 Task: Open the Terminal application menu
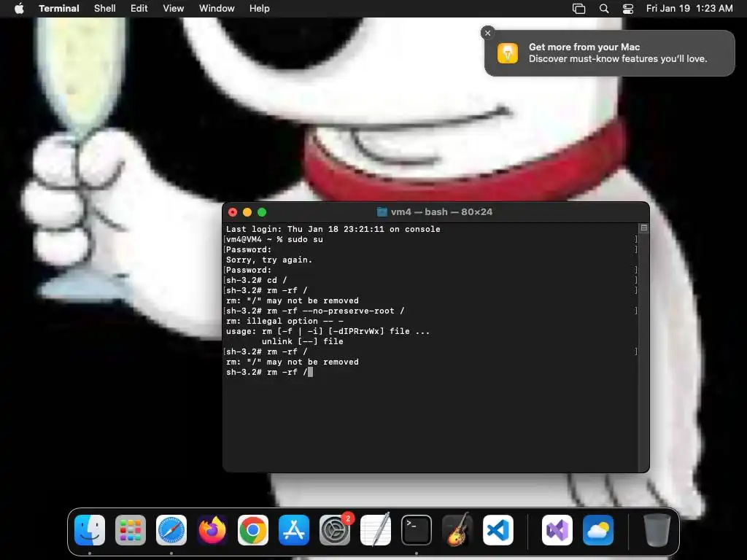pyautogui.click(x=59, y=9)
